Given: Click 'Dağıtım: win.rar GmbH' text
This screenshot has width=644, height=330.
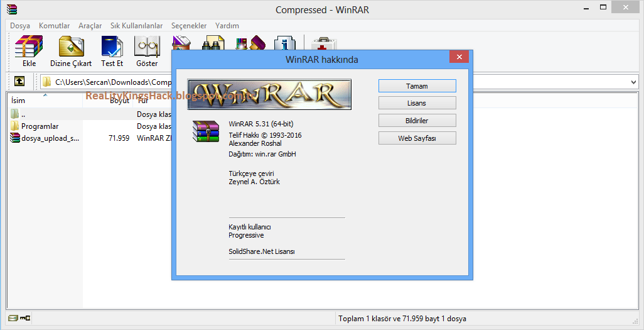Looking at the screenshot, I should click(x=262, y=154).
